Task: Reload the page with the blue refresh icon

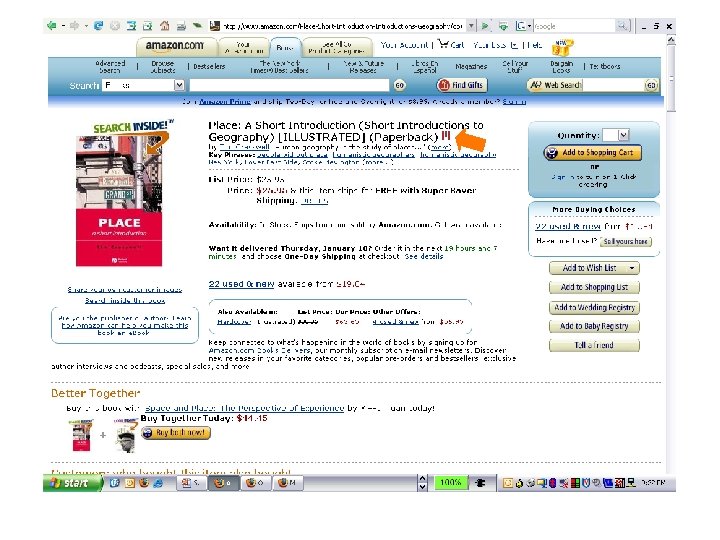Action: pyautogui.click(x=98, y=26)
